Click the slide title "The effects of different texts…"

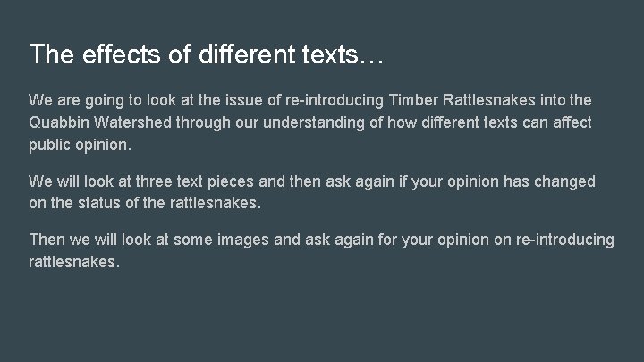tap(207, 54)
